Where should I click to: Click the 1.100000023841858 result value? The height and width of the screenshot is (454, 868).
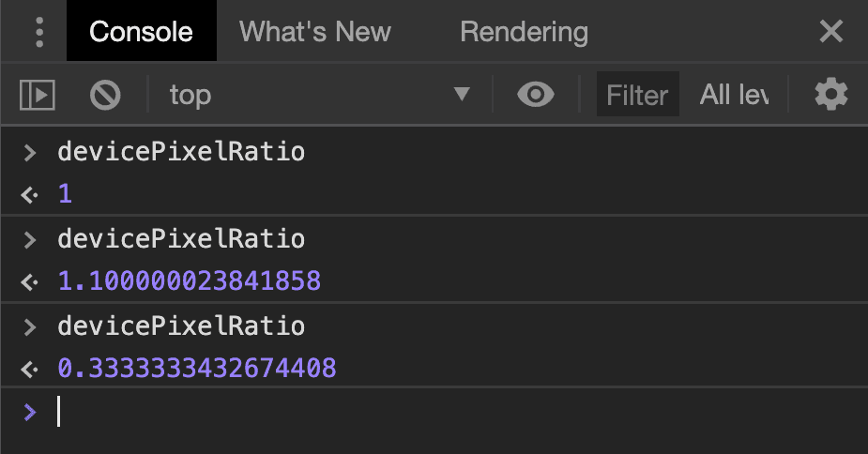(x=189, y=280)
